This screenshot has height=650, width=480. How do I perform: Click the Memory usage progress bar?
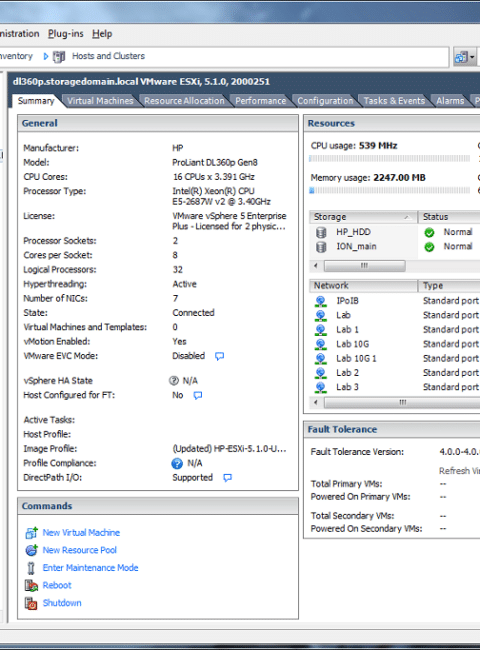(390, 191)
